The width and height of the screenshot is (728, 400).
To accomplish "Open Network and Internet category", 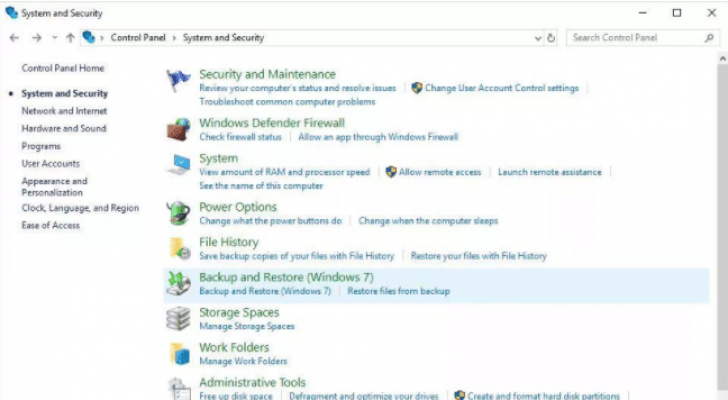I will (64, 111).
